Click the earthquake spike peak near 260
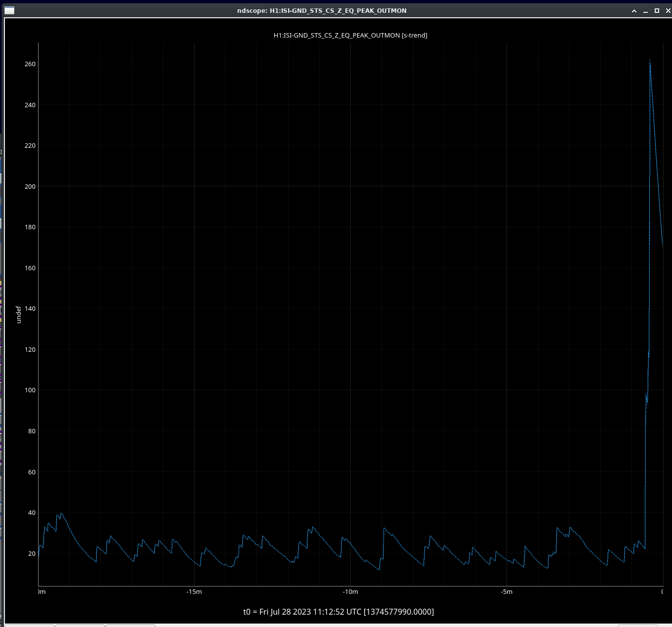Screen dimensions: 672x627 coord(650,61)
